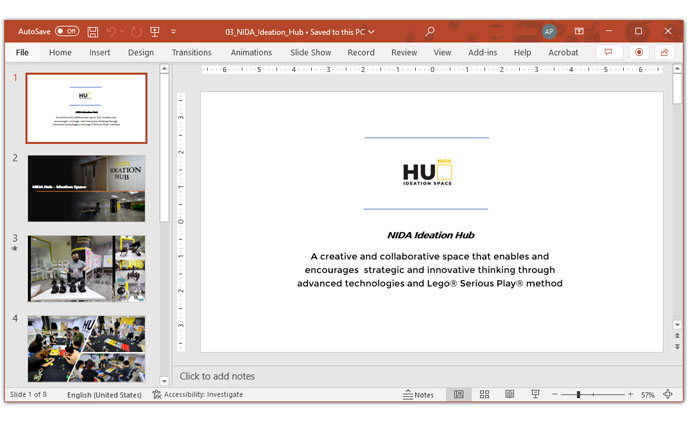Click Accessibility: Investigate status
The width and height of the screenshot is (688, 424).
[x=197, y=395]
